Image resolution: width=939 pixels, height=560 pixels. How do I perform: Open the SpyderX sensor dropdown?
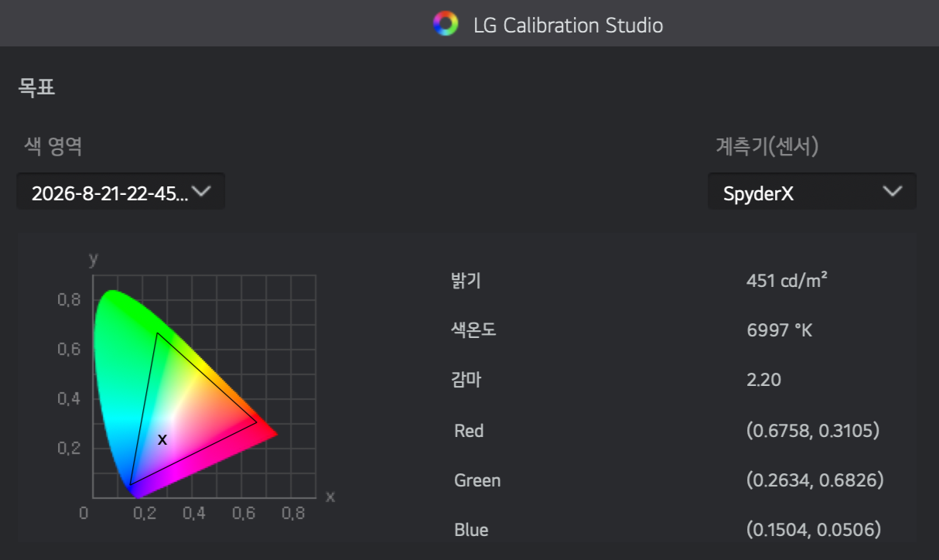812,191
